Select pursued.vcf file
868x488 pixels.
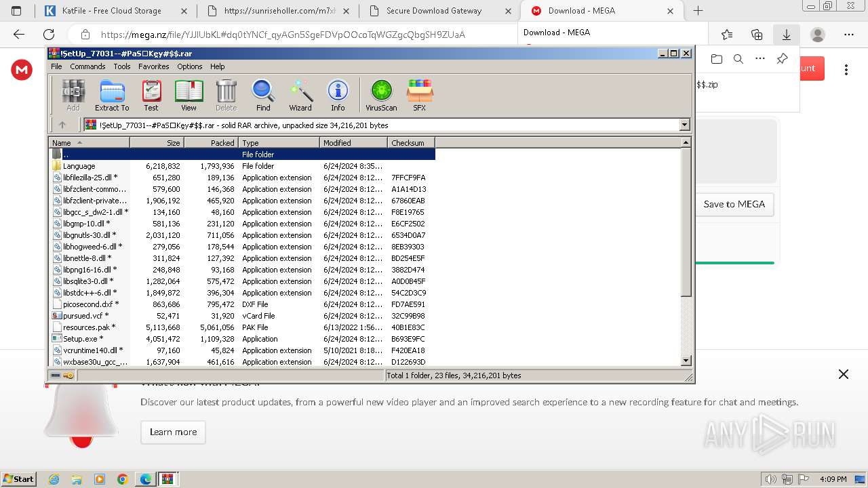[x=242, y=316]
